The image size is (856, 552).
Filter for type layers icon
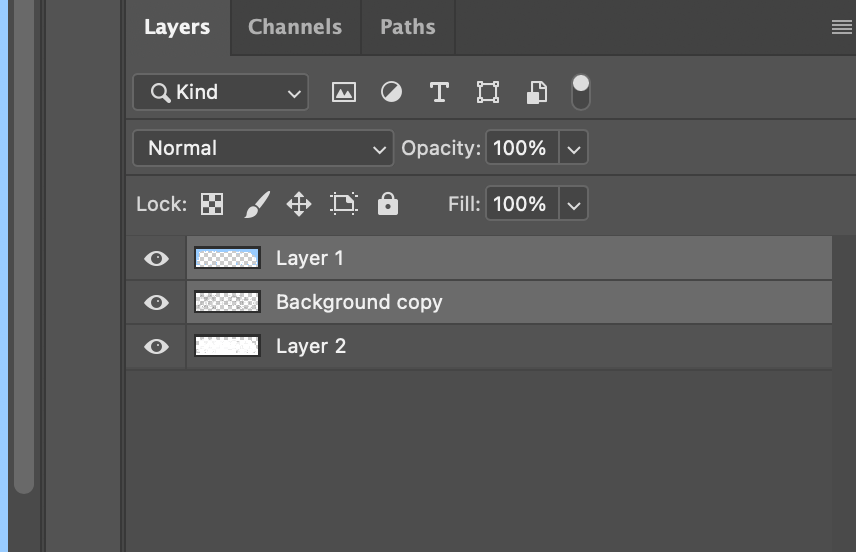[x=439, y=92]
